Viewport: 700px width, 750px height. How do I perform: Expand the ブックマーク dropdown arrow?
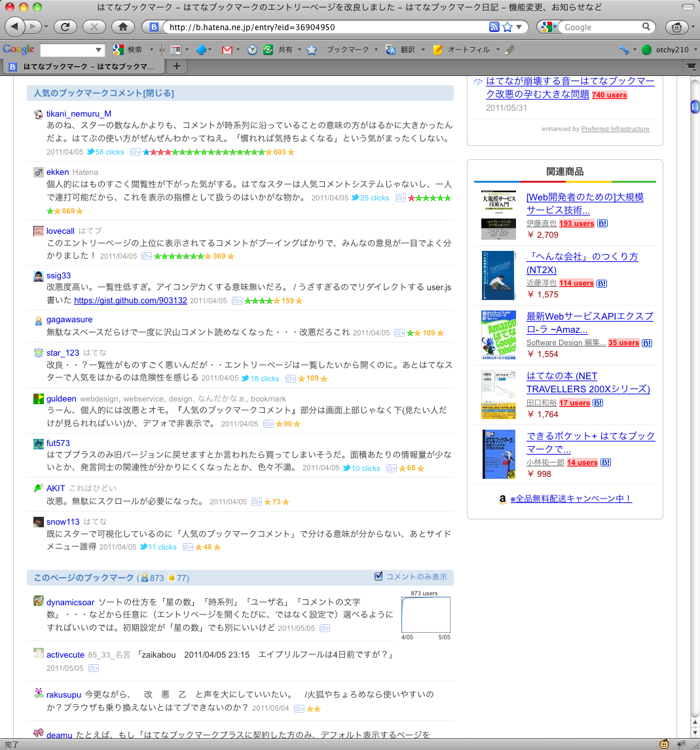click(x=376, y=49)
